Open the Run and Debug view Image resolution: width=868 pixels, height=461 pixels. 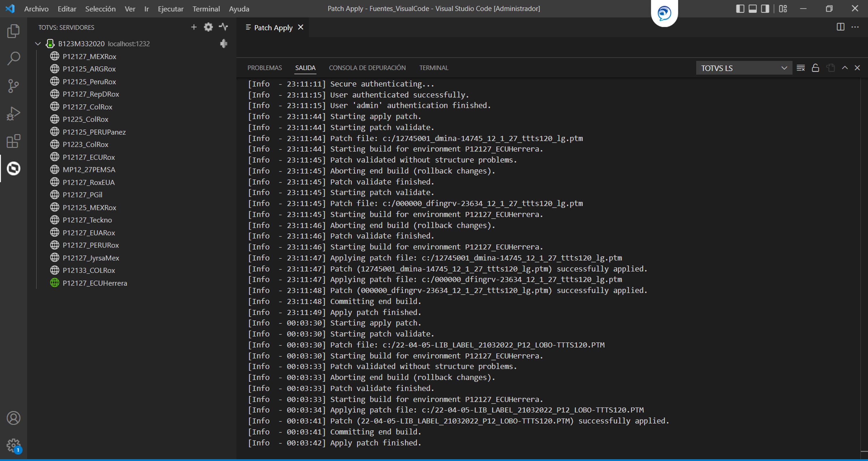click(x=14, y=114)
